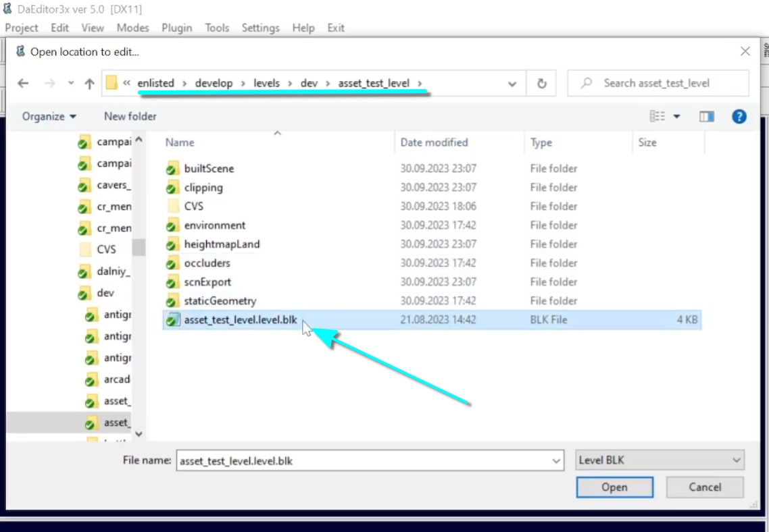The image size is (769, 532).
Task: Open the Plugin menu
Action: [x=177, y=28]
